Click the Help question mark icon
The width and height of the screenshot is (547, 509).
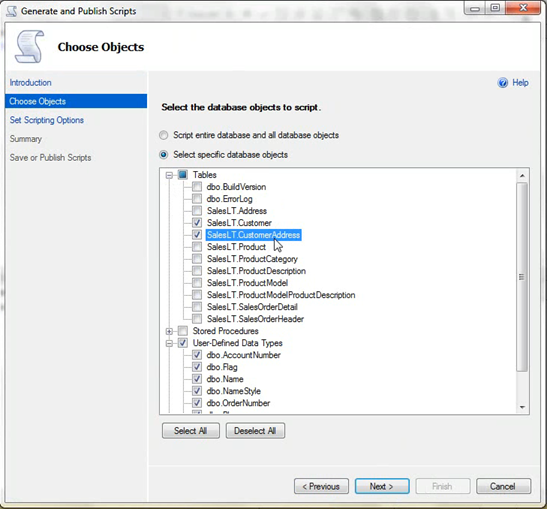pos(503,83)
